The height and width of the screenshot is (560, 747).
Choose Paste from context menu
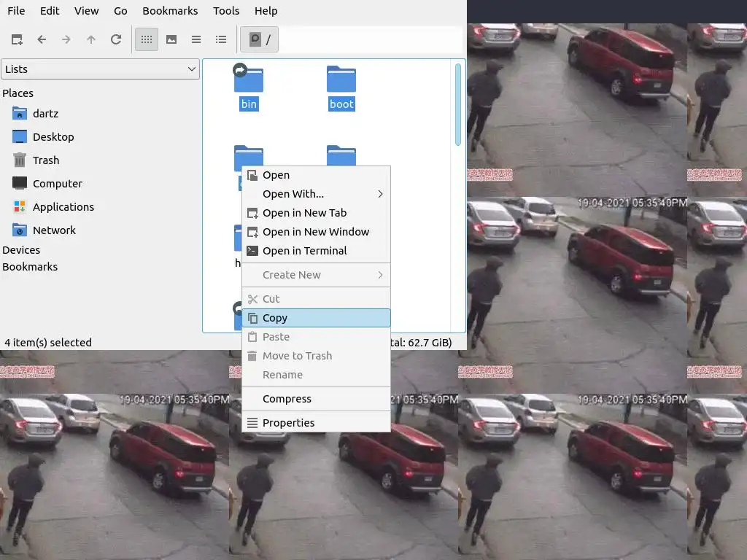tap(317, 337)
